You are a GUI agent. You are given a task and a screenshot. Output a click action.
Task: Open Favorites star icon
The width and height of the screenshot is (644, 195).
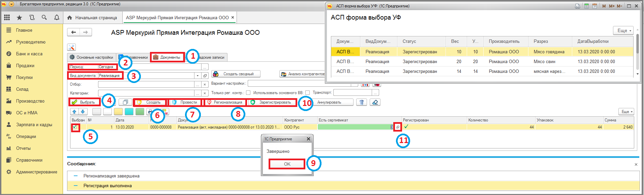(19, 18)
